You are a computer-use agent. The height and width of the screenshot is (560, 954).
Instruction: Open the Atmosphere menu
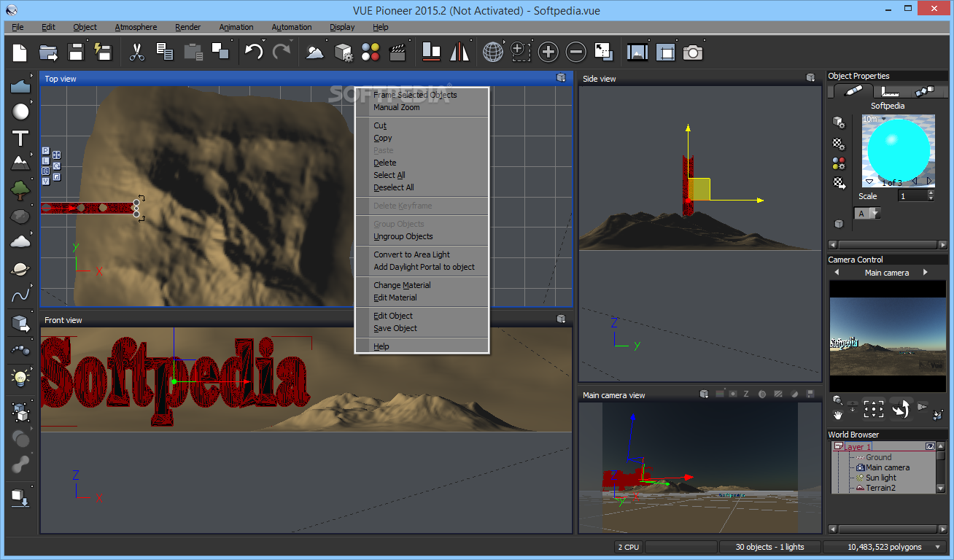point(136,27)
